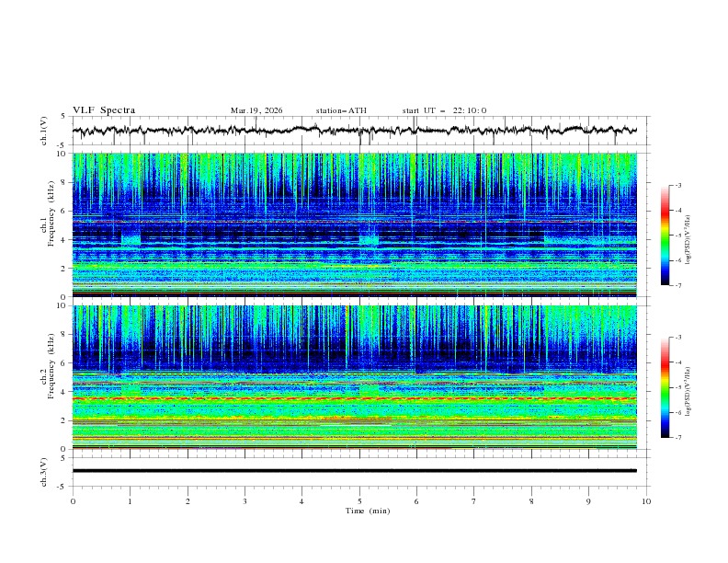Click the upper color bar for ch.1
The image size is (728, 563).
(665, 236)
